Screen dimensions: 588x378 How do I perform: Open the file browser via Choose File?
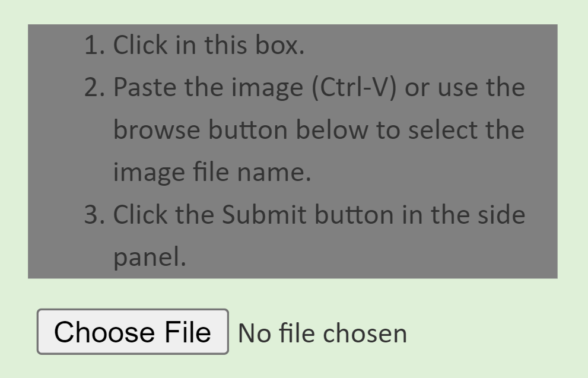click(132, 332)
